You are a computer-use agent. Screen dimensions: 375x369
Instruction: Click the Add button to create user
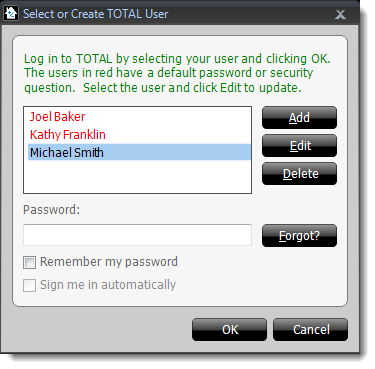point(299,118)
